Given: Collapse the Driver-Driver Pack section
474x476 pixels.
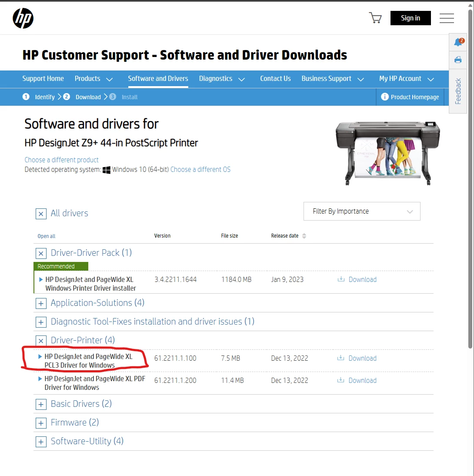Looking at the screenshot, I should 41,253.
